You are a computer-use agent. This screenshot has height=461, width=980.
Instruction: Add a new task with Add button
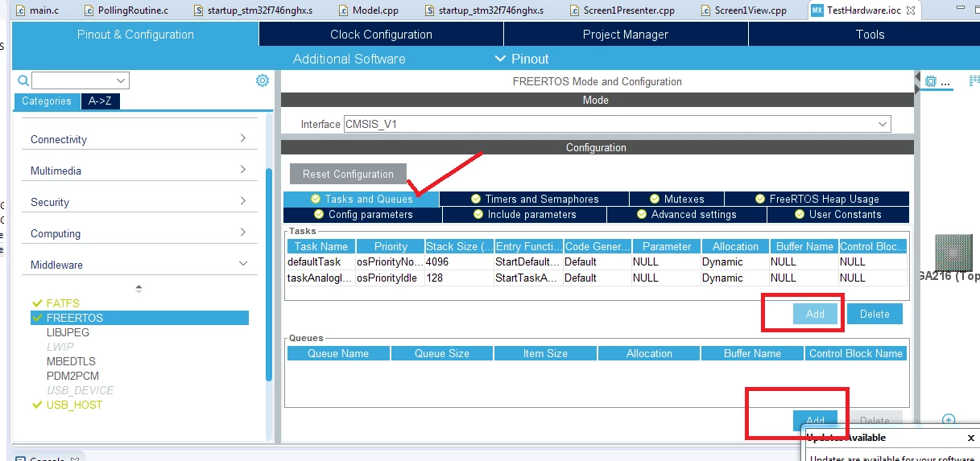tap(815, 314)
